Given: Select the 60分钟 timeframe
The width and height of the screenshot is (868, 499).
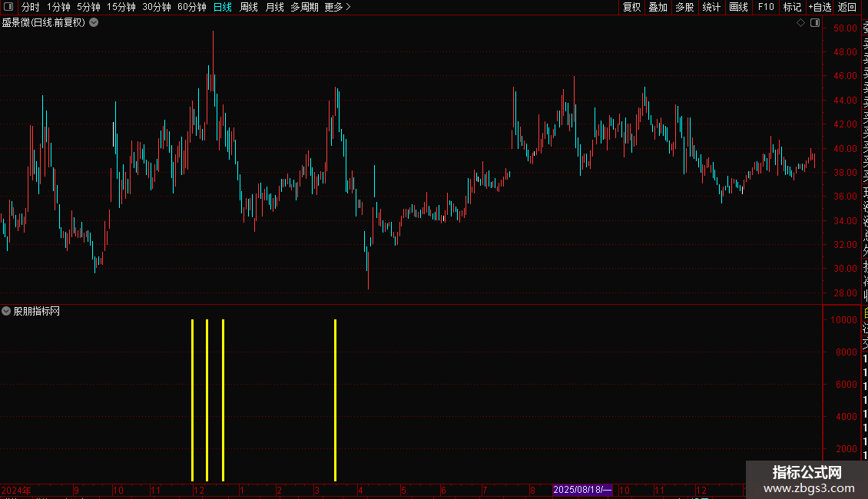Looking at the screenshot, I should [x=191, y=7].
